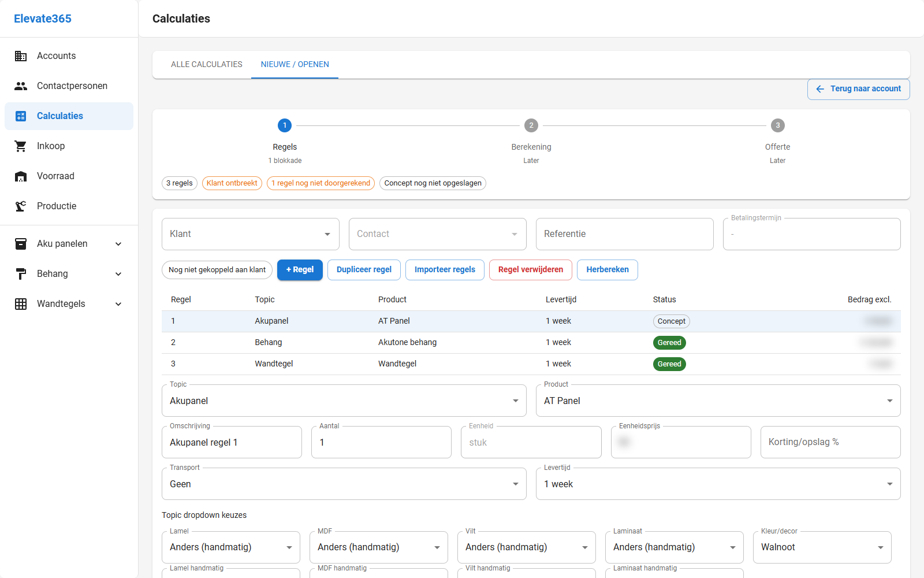This screenshot has width=924, height=578.
Task: Select table row 1 Akupanel
Action: coord(531,321)
